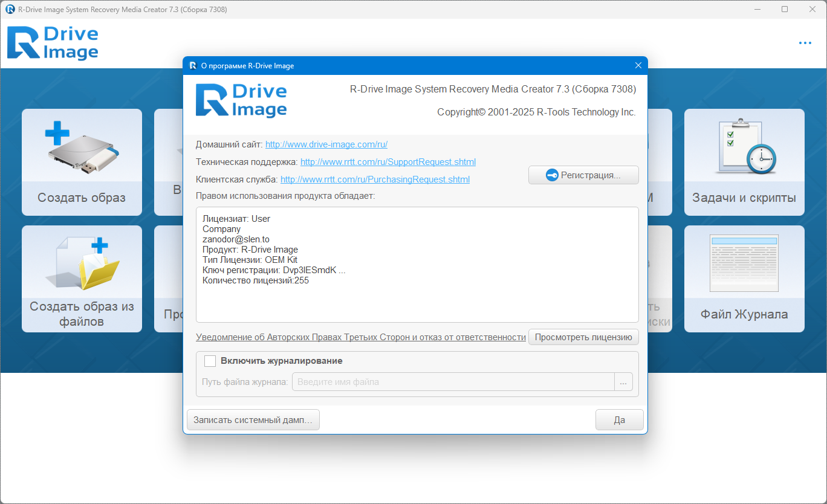This screenshot has height=504, width=827.
Task: Click the app icon in main window title bar
Action: click(x=10, y=9)
